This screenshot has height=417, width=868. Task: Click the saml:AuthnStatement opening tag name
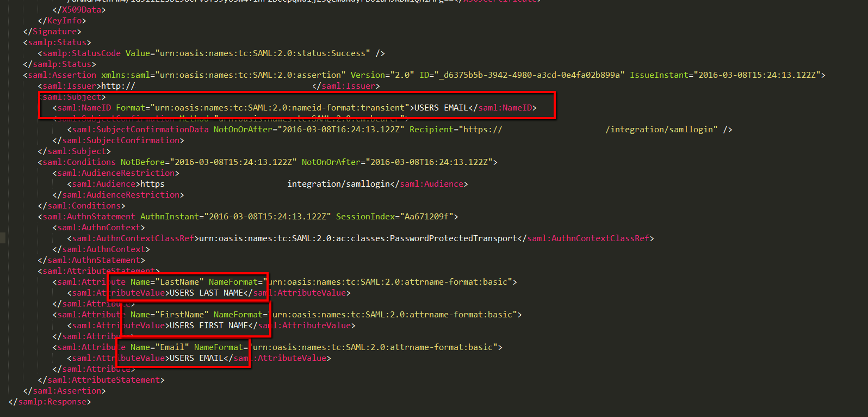89,217
